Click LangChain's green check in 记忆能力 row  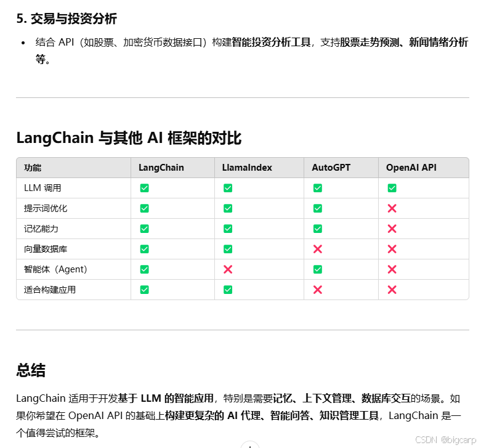tap(145, 229)
